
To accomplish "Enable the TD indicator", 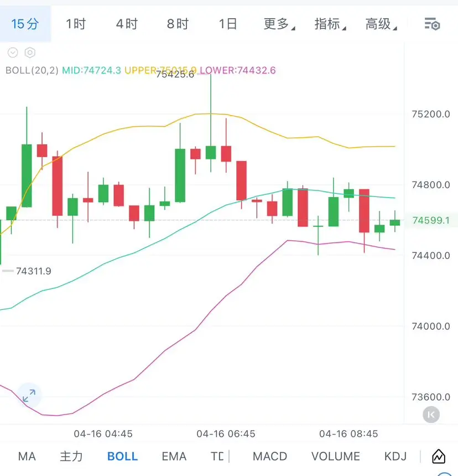I will click(217, 456).
